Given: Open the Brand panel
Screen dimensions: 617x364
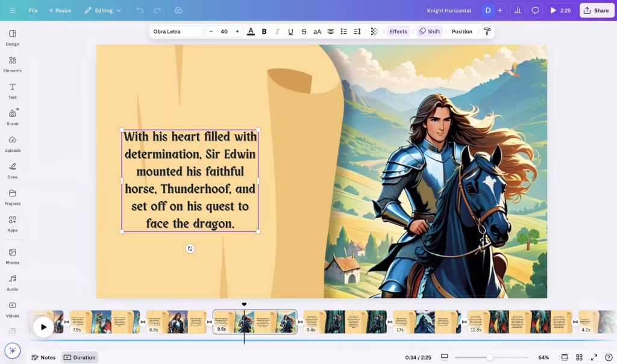Looking at the screenshot, I should tap(13, 118).
